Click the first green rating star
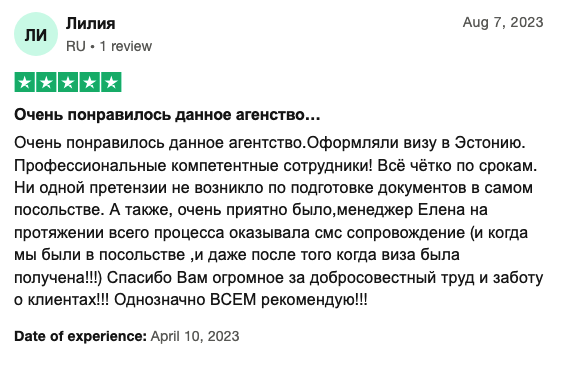The image size is (569, 367). 25,82
